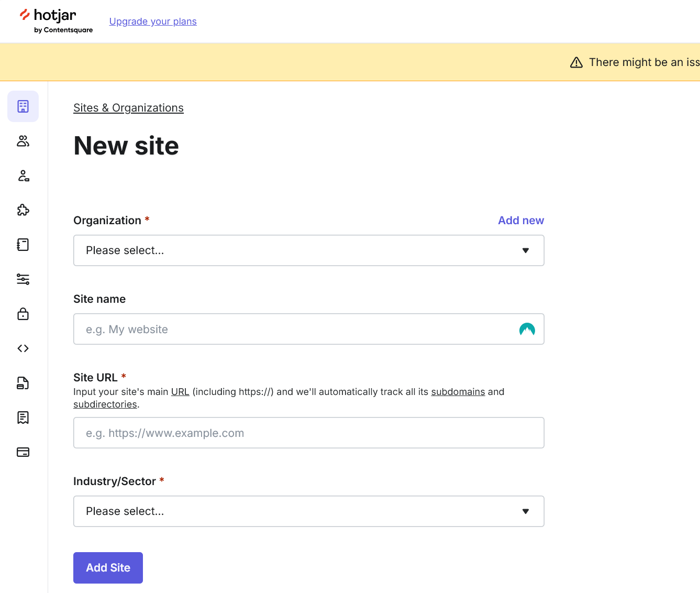The height and width of the screenshot is (593, 700).
Task: Open the underlined URL help link
Action: click(x=180, y=392)
